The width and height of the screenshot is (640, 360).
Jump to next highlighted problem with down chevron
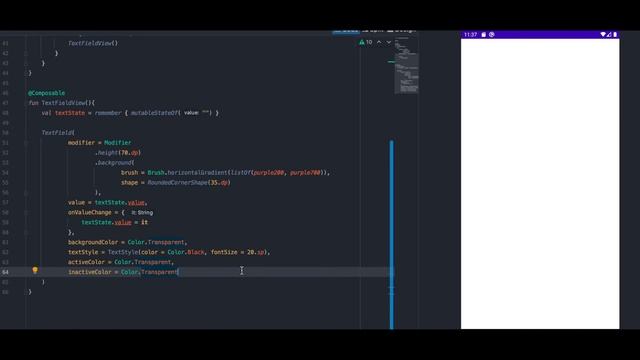389,42
